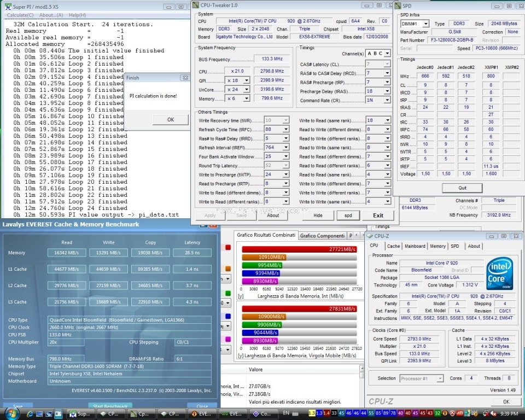Click the red color swatch beside the chart
Image resolution: width=525 pixels, height=420 pixels.
[x=228, y=248]
